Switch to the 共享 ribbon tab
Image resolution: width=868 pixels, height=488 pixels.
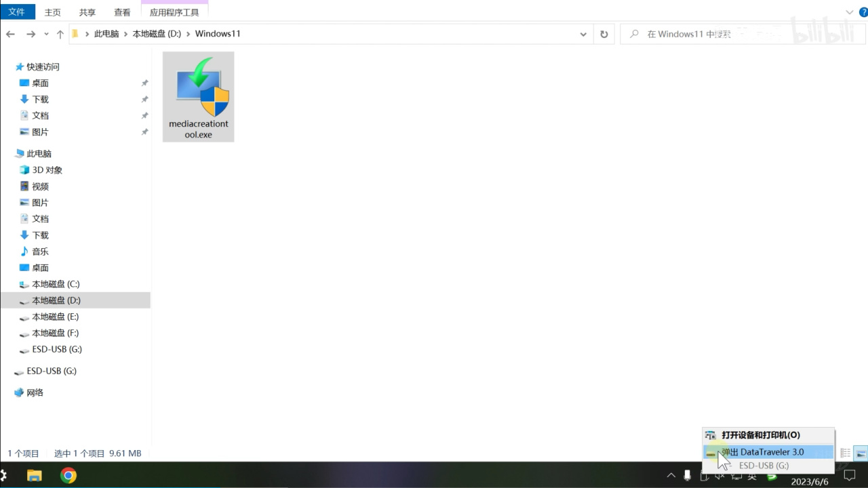[x=87, y=12]
